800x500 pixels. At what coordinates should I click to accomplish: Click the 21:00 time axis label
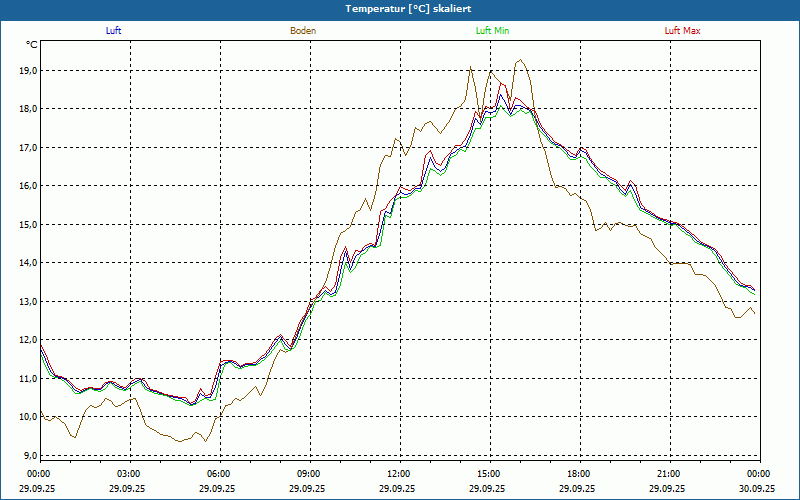pyautogui.click(x=669, y=474)
